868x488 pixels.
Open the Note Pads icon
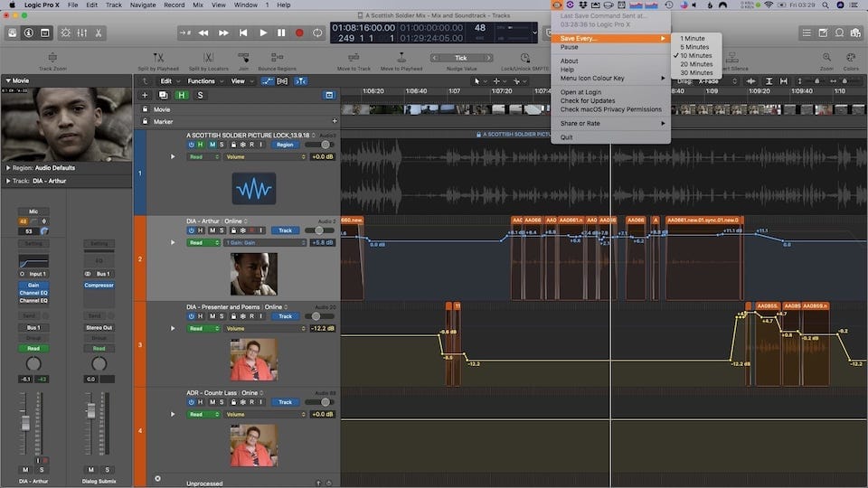823,33
